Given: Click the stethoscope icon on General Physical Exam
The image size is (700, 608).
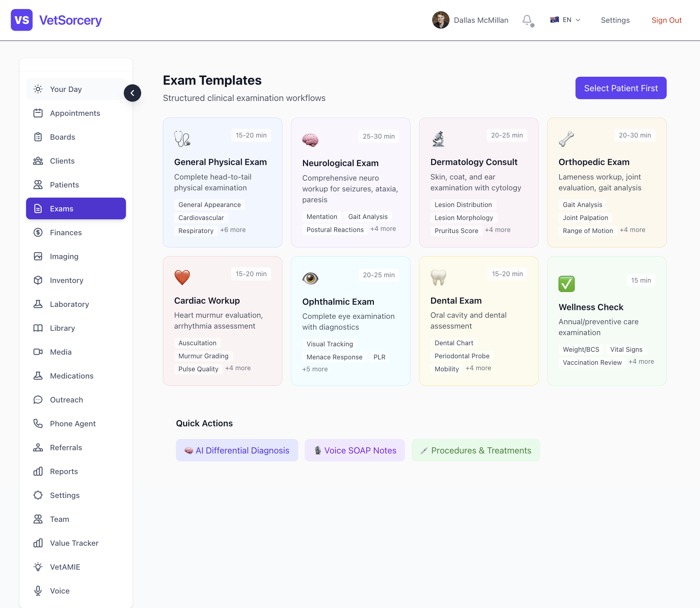Looking at the screenshot, I should 182,139.
